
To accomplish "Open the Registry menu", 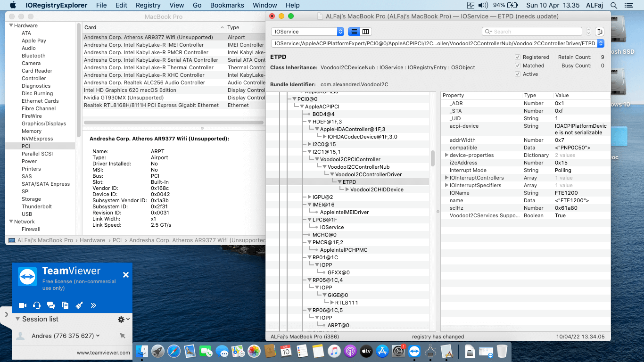I will click(x=148, y=5).
